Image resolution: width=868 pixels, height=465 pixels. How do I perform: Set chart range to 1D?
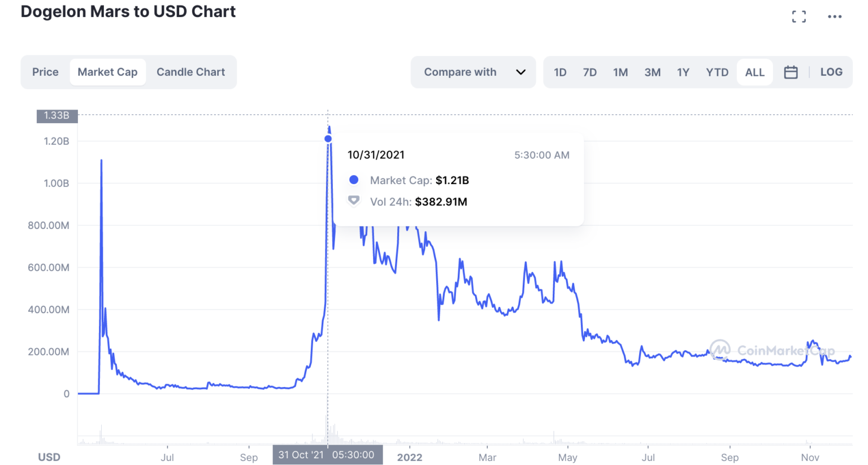[560, 72]
